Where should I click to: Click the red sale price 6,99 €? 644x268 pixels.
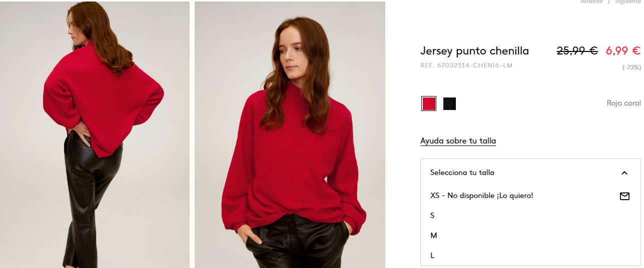pos(623,50)
